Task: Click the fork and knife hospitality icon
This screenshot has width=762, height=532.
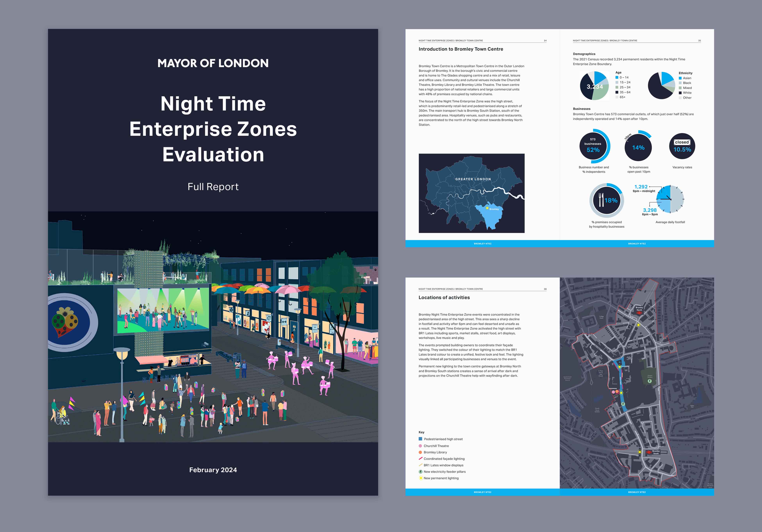Action: click(x=601, y=200)
